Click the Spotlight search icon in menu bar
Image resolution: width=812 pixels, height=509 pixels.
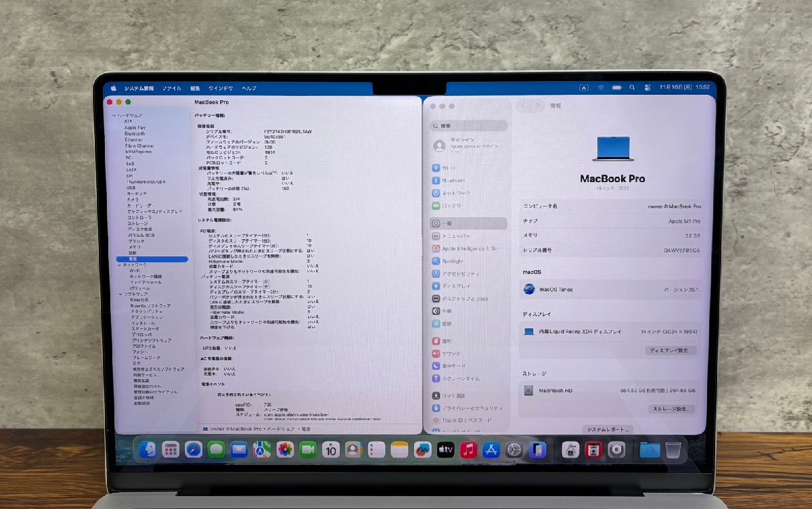(x=632, y=87)
